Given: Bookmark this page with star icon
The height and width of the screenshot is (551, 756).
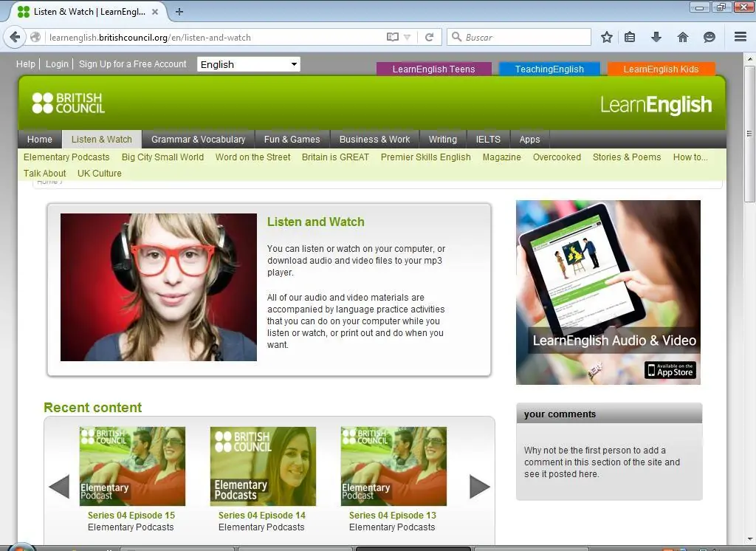Looking at the screenshot, I should coord(607,37).
